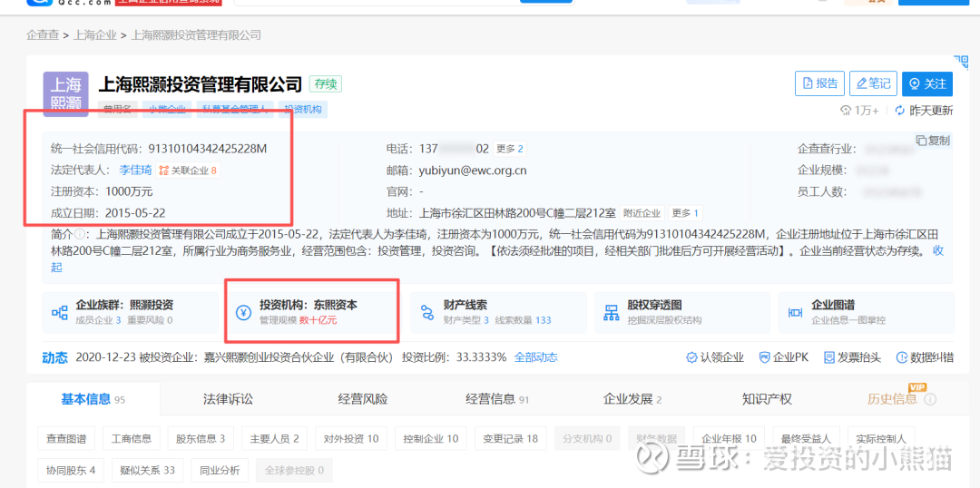980x488 pixels.
Task: Switch to 基本信息 tab
Action: [93, 399]
